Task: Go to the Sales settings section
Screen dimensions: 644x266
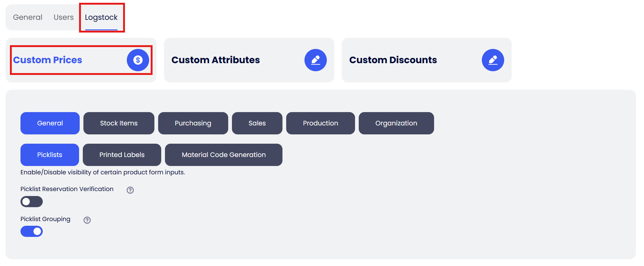Action: click(257, 123)
